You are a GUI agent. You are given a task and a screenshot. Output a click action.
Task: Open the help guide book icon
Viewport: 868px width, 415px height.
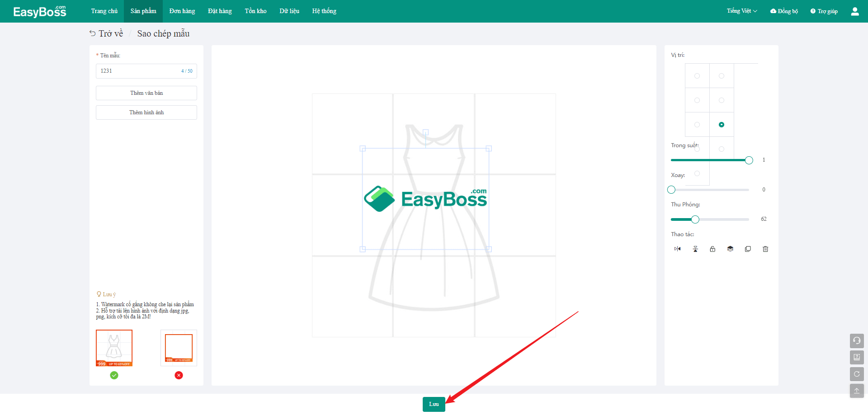[x=857, y=357]
